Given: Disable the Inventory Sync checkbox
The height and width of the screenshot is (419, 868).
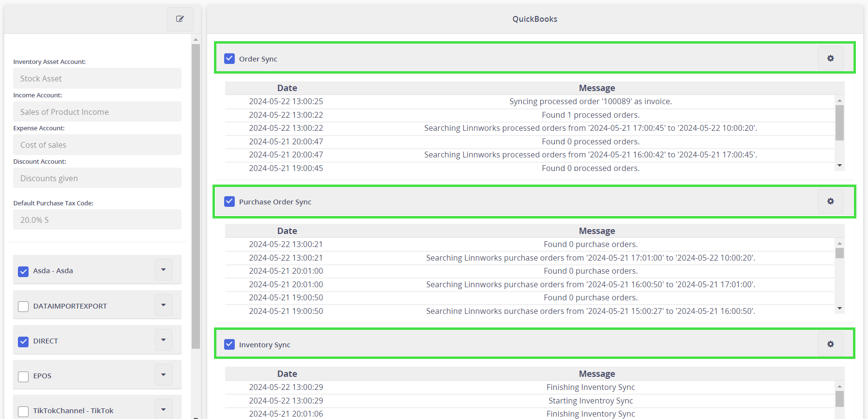Looking at the screenshot, I should pos(229,344).
